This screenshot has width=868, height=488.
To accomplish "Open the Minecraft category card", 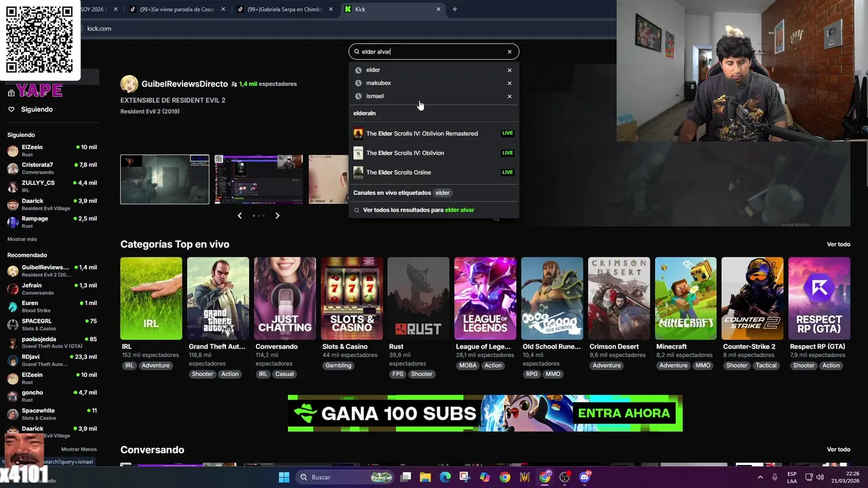I will pos(686,298).
